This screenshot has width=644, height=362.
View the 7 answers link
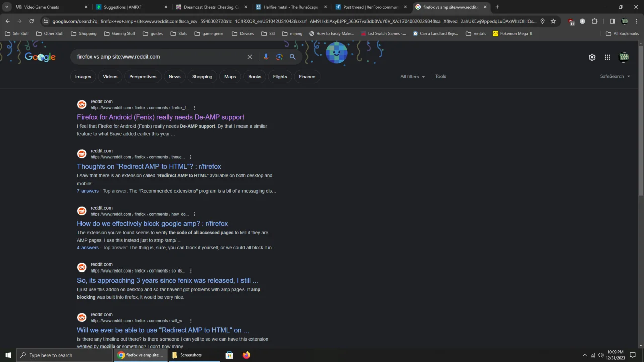point(88,191)
